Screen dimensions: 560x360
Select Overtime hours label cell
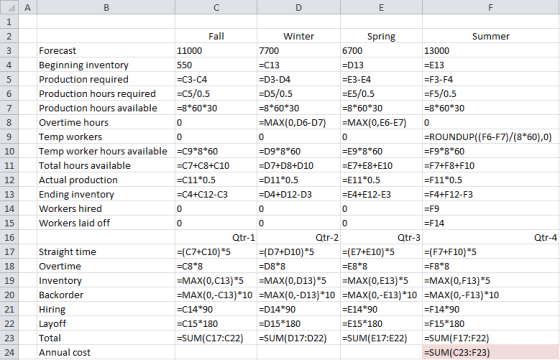pyautogui.click(x=106, y=122)
